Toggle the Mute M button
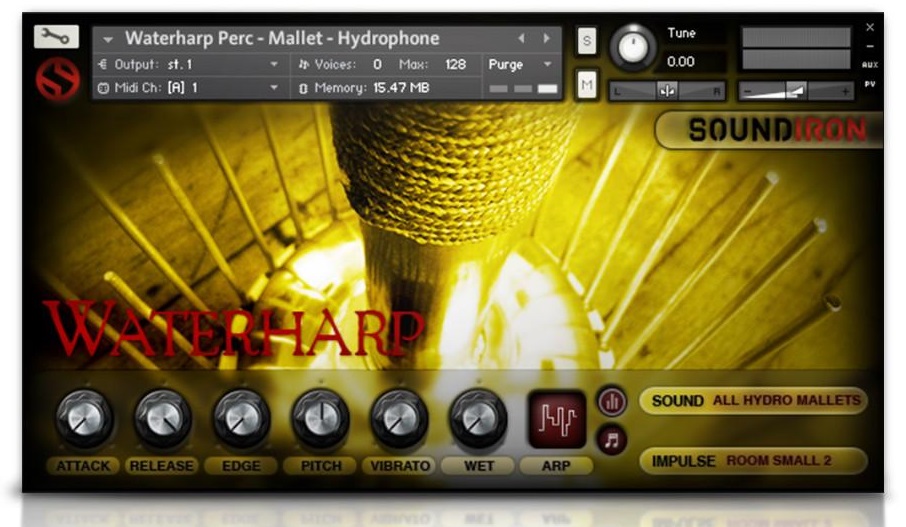Viewport: 906px width, 527px height. click(586, 85)
